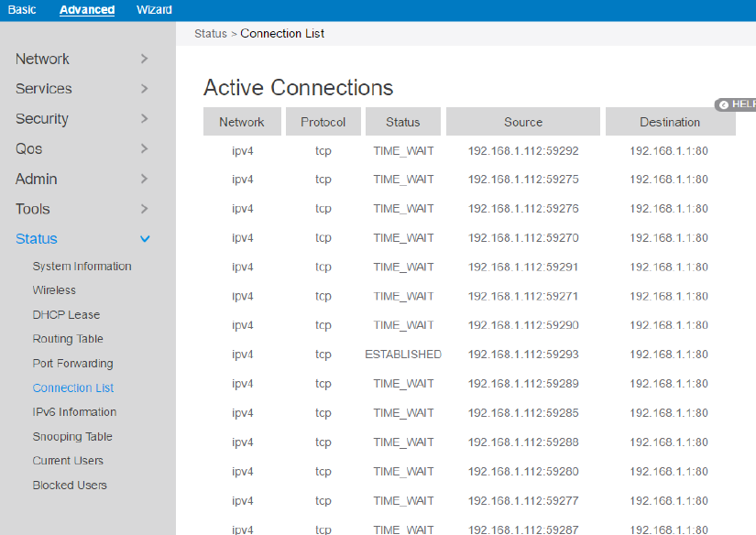Open IPv6 Information page
This screenshot has width=756, height=535.
74,412
